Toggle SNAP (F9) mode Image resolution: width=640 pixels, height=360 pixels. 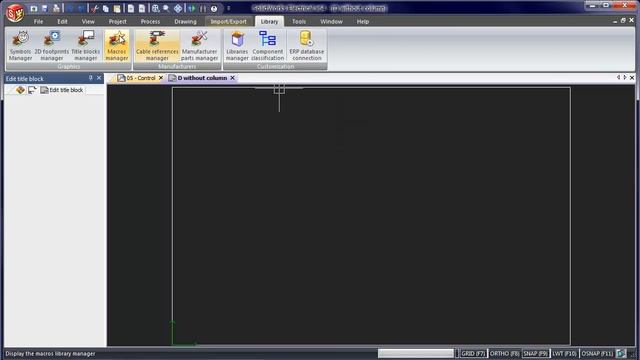[x=536, y=353]
